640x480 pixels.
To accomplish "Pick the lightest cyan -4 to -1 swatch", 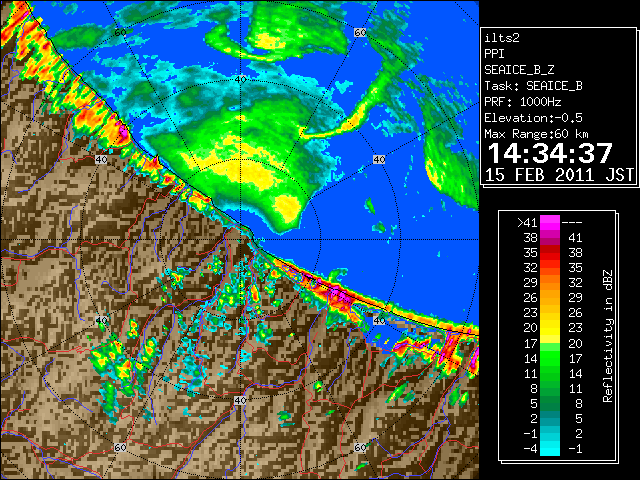I will (x=550, y=449).
